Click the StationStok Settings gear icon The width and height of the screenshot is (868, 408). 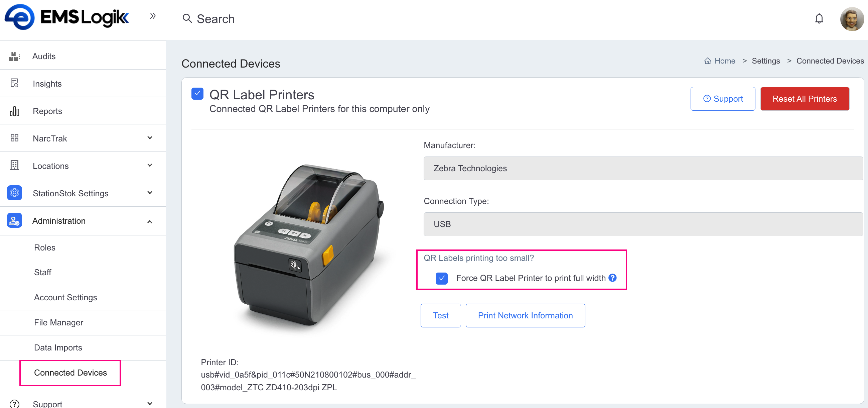click(x=14, y=193)
